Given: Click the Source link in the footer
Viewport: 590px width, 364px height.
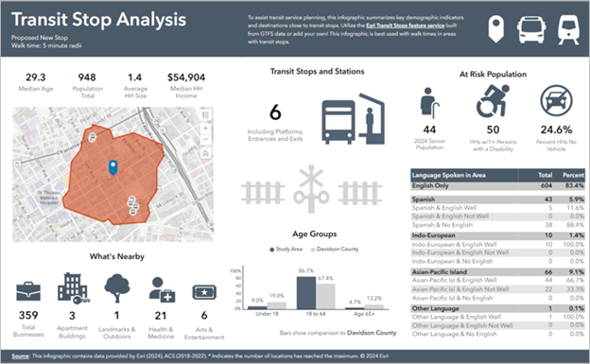Looking at the screenshot, I should click(x=20, y=355).
